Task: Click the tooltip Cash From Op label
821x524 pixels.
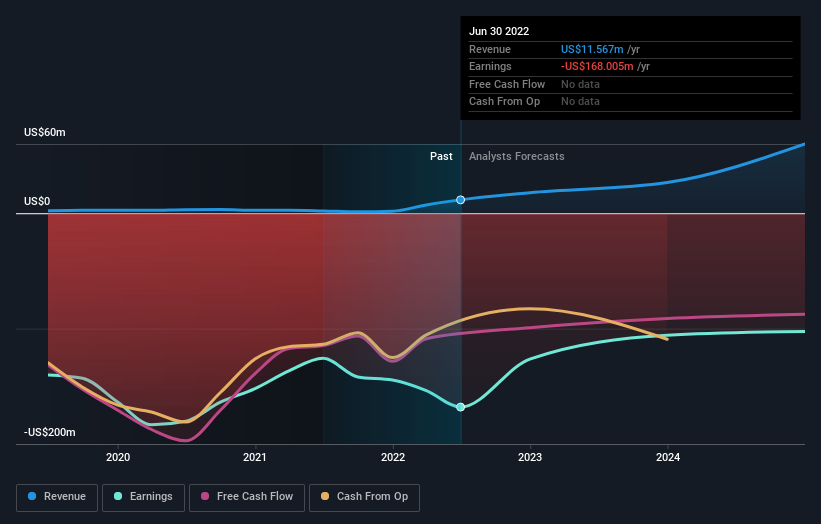Action: 504,102
